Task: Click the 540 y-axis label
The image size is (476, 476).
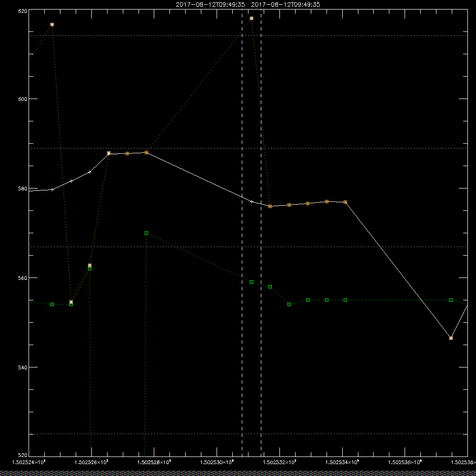Action: click(23, 367)
